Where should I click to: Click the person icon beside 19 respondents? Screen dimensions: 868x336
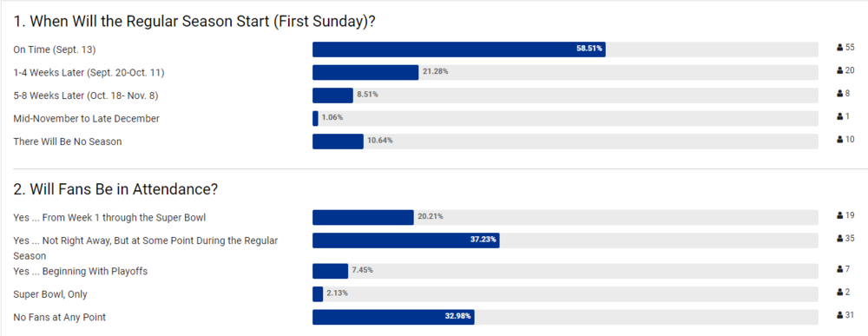839,215
